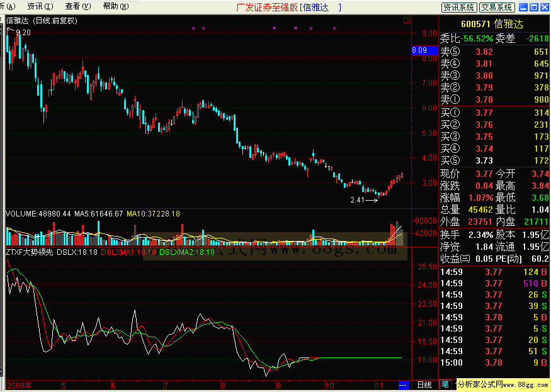Click the 2.41 low price annotation

click(x=357, y=200)
